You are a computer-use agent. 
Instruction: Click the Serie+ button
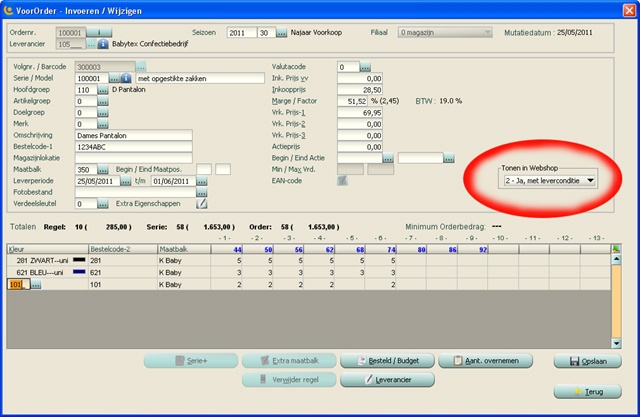(x=191, y=361)
